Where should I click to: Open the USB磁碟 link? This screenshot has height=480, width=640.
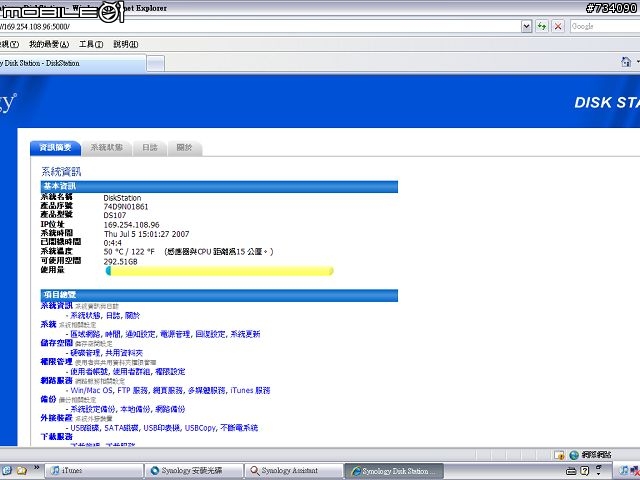click(85, 428)
